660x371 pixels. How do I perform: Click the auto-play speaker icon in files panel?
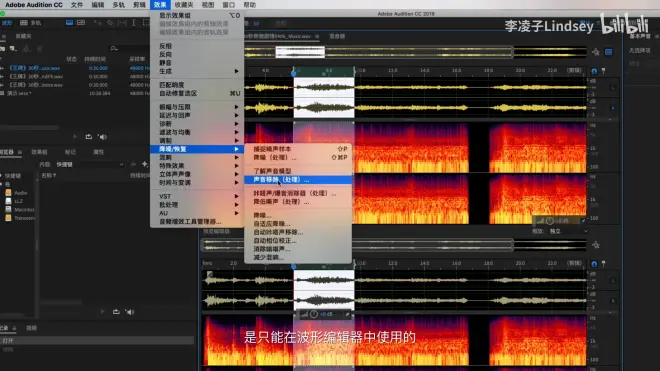[102, 137]
